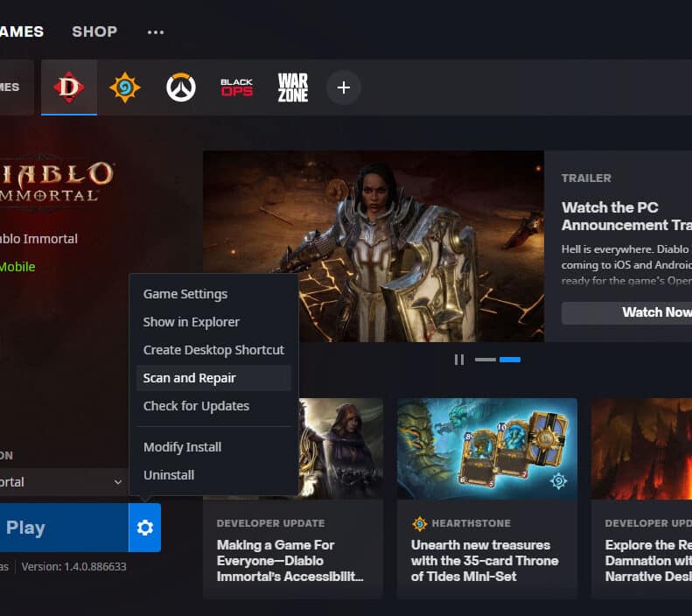Image resolution: width=692 pixels, height=616 pixels.
Task: Pause the news carousel
Action: click(458, 360)
